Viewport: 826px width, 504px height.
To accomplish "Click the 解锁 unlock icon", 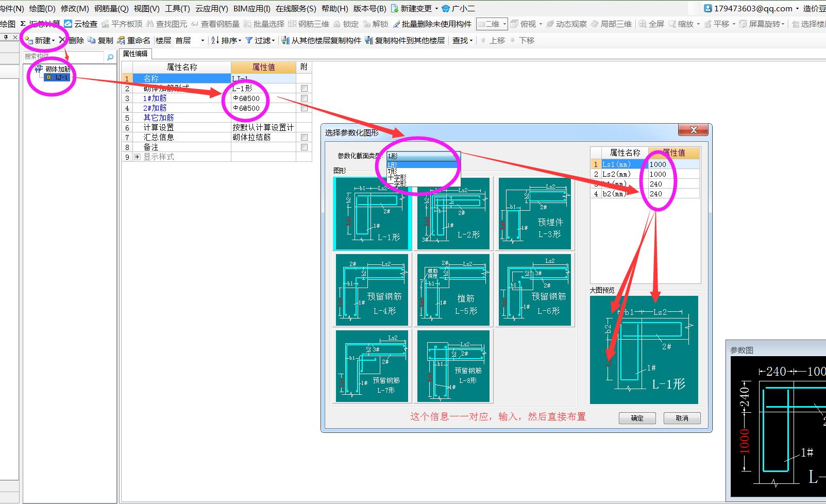I will (366, 24).
